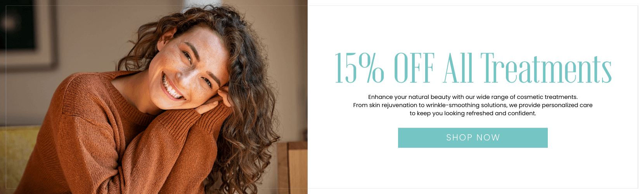The image size is (644, 194).
Task: Click the "From skin rejuvenation" text line
Action: click(x=473, y=105)
